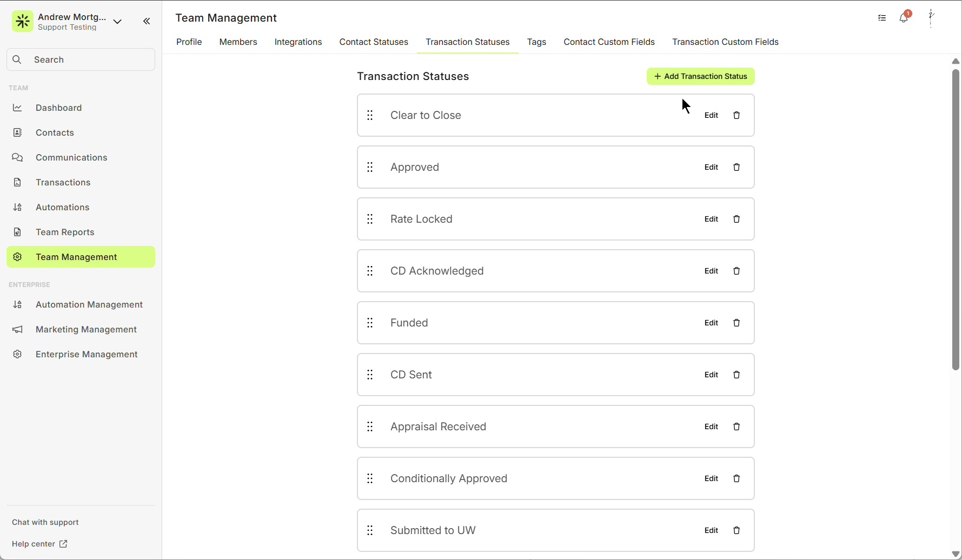962x560 pixels.
Task: Expand the Andrew Mortgage account dropdown
Action: click(x=117, y=22)
